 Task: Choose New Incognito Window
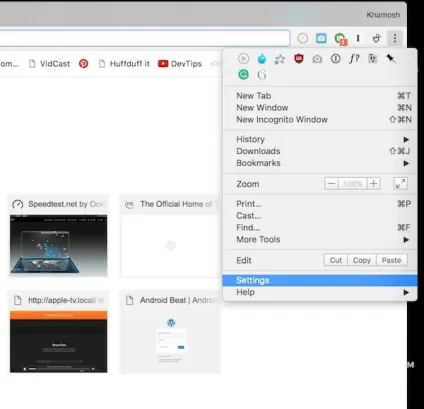[x=320, y=120]
